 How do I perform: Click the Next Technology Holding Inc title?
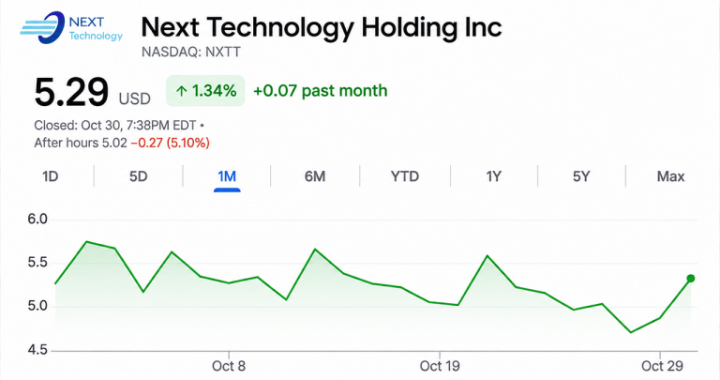point(321,27)
